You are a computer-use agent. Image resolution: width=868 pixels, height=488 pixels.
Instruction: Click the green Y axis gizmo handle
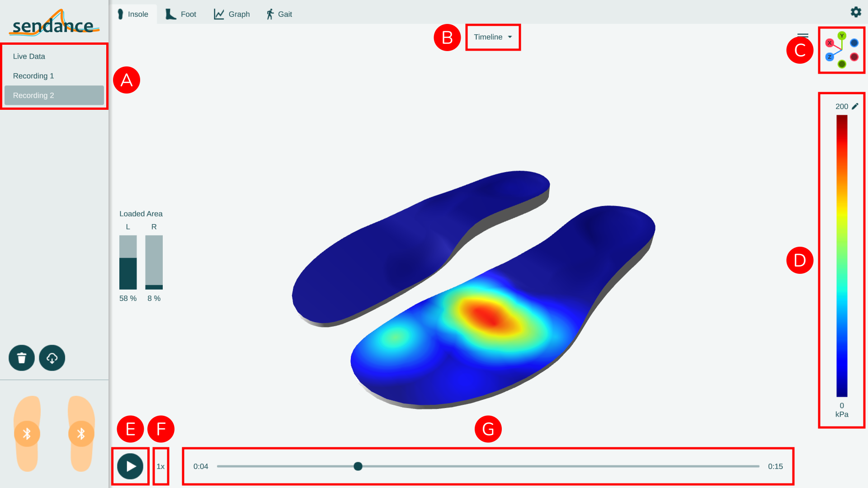tap(842, 36)
